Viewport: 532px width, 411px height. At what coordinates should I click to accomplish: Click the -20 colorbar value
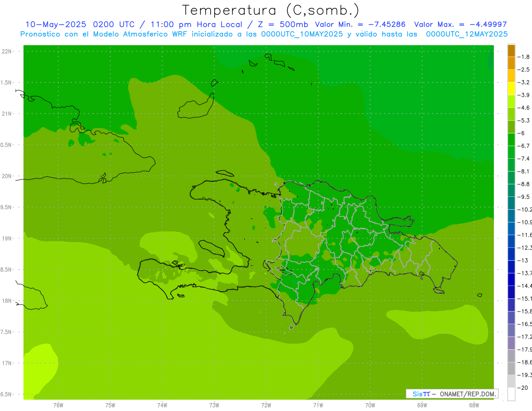click(x=523, y=388)
